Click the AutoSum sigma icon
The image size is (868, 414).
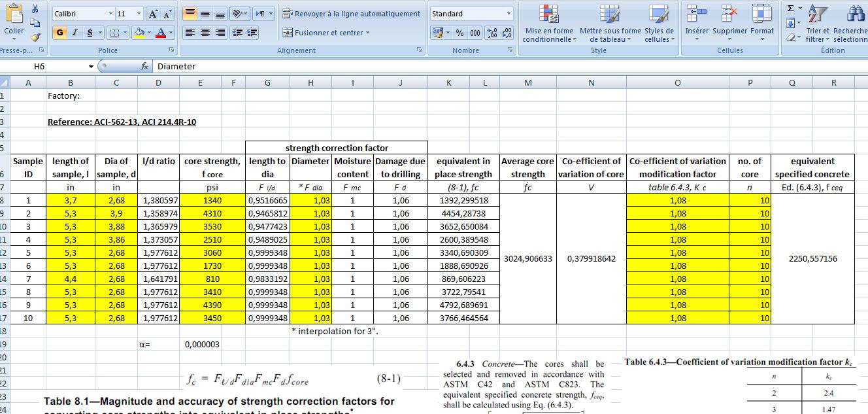coord(790,9)
